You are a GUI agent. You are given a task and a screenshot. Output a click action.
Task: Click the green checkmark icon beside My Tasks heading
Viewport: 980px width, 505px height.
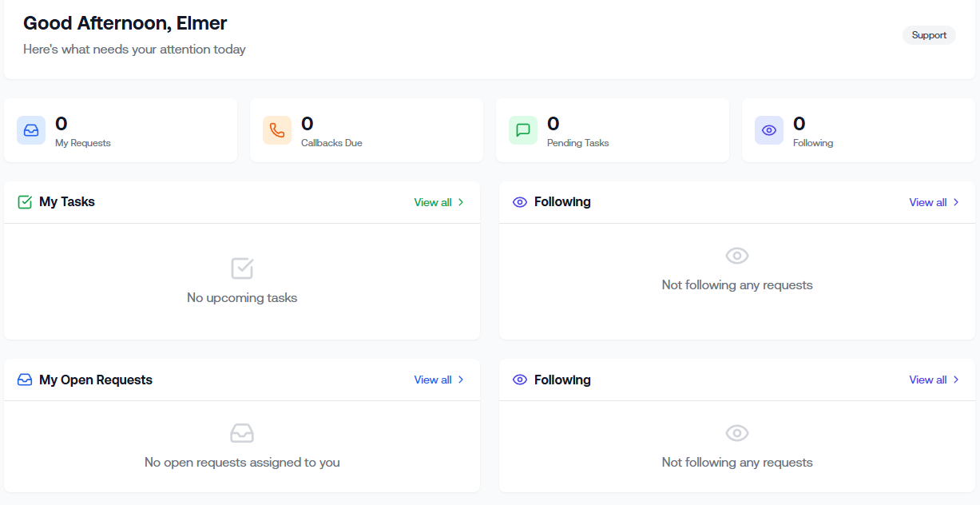click(25, 202)
